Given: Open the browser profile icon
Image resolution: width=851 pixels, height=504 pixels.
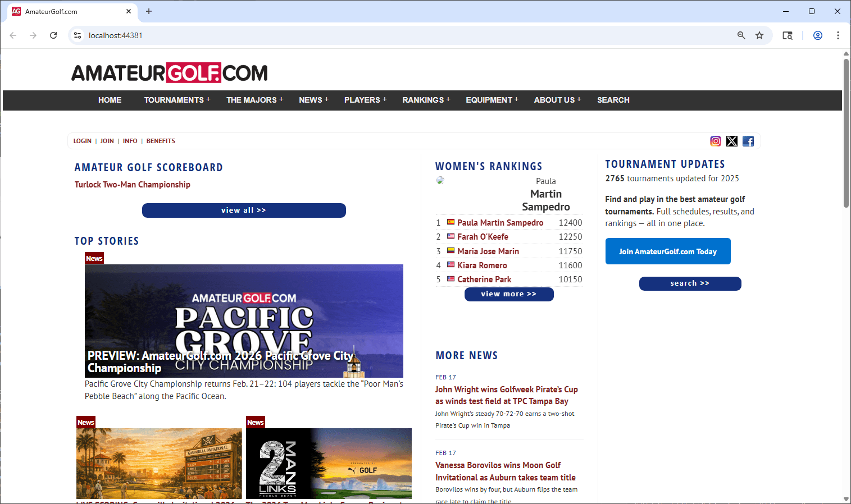Looking at the screenshot, I should [x=817, y=35].
